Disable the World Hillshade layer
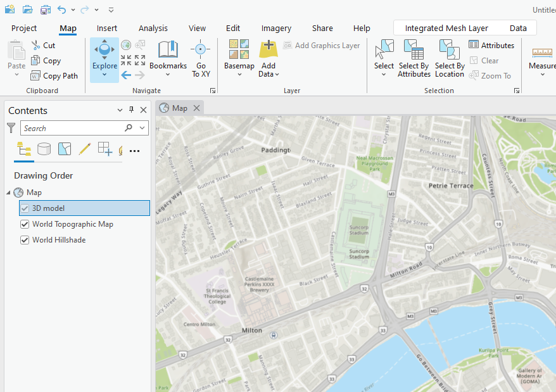556x392 pixels. pyautogui.click(x=24, y=239)
